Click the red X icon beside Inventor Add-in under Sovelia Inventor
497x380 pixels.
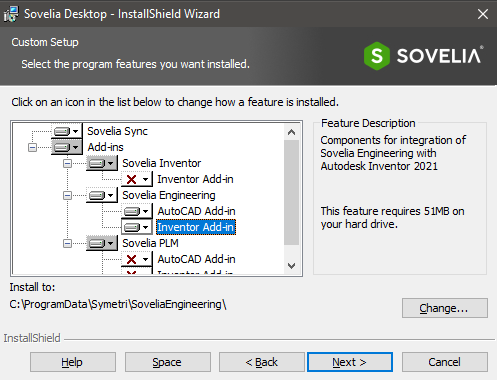tap(132, 179)
